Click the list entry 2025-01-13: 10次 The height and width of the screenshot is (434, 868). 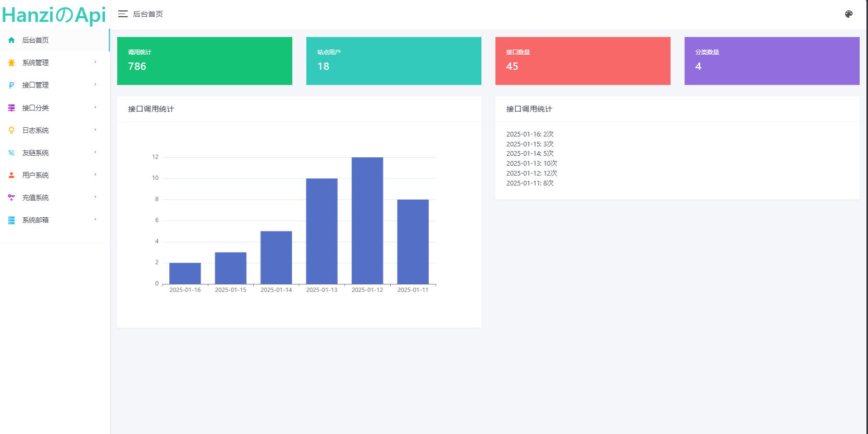pyautogui.click(x=532, y=164)
